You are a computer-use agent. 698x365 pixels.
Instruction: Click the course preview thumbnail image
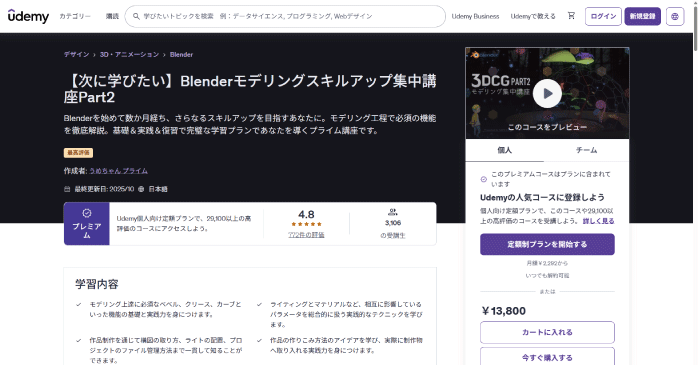(x=547, y=93)
